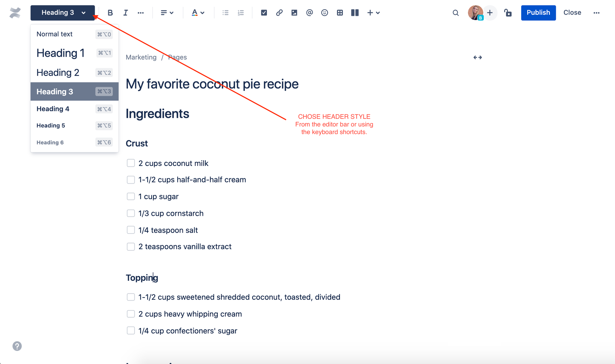615x364 pixels.
Task: Click the text color formatting icon
Action: coord(194,13)
